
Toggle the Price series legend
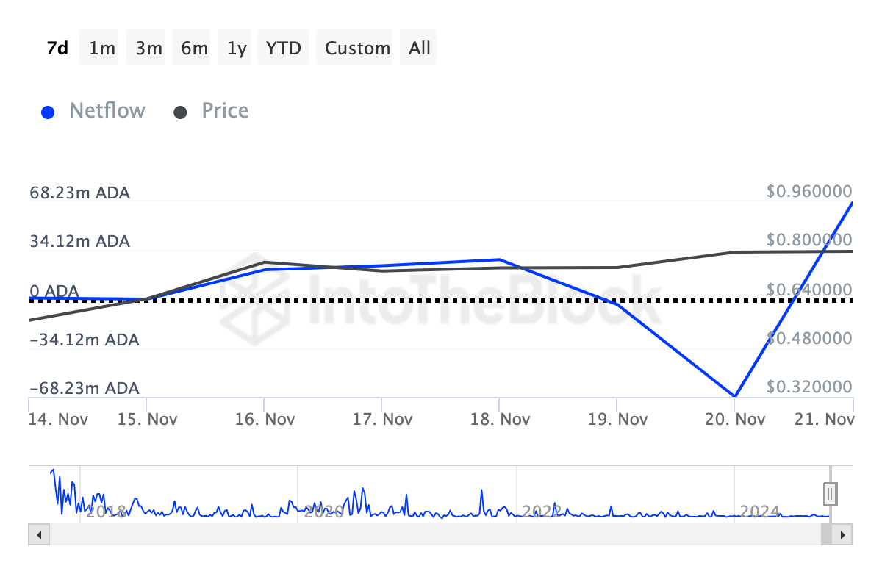click(x=225, y=111)
